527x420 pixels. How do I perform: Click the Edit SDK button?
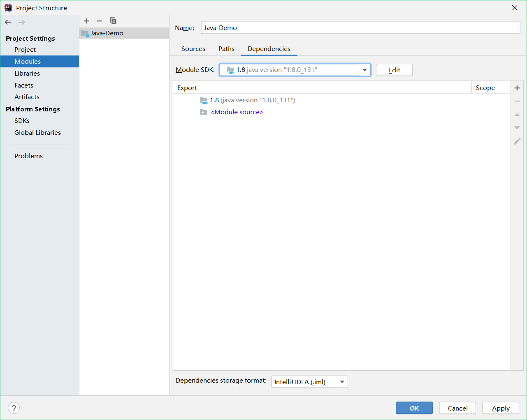[x=394, y=70]
